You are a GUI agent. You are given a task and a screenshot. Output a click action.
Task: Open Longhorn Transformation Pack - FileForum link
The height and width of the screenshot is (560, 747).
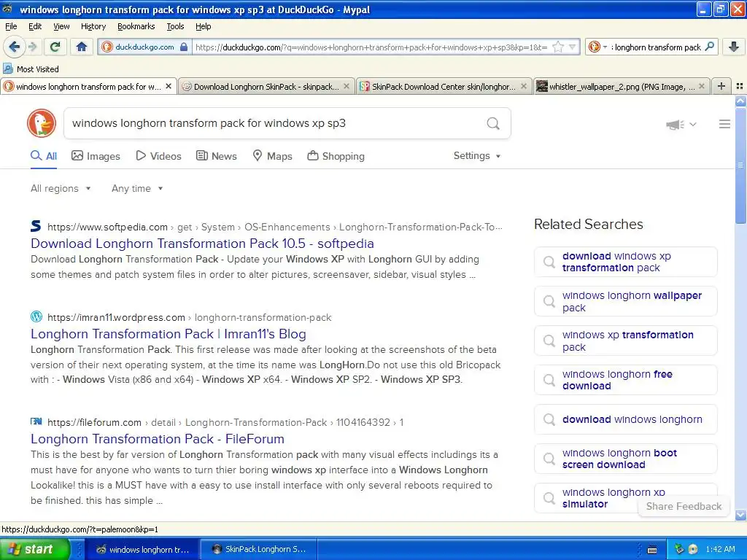tap(158, 438)
